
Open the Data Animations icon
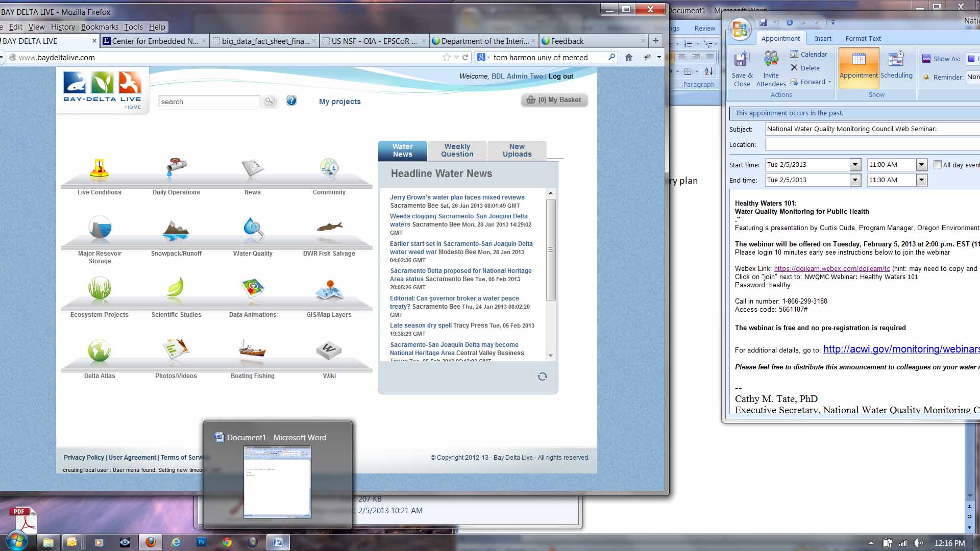coord(253,289)
